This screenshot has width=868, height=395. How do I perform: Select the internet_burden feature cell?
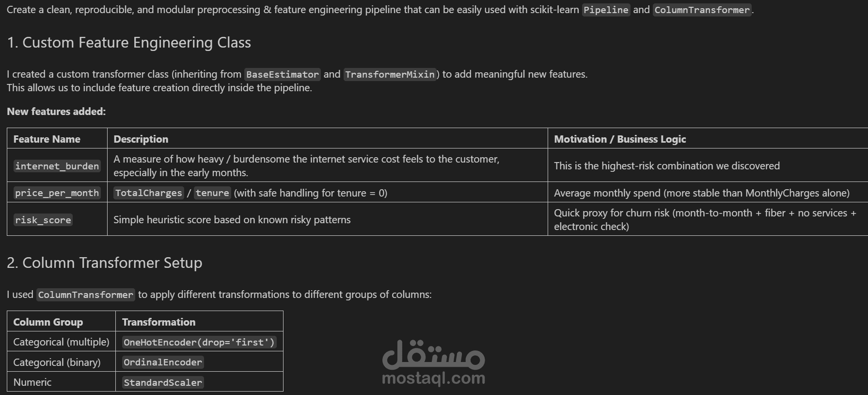tap(57, 166)
